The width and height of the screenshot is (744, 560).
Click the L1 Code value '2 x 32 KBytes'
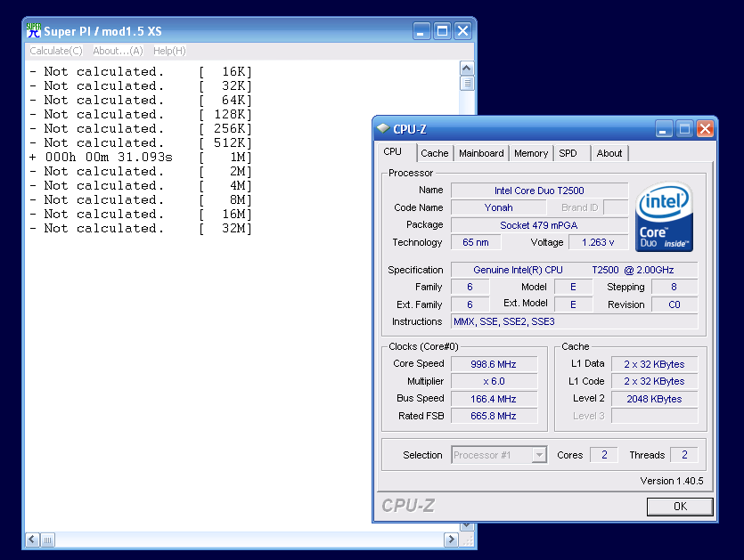654,381
